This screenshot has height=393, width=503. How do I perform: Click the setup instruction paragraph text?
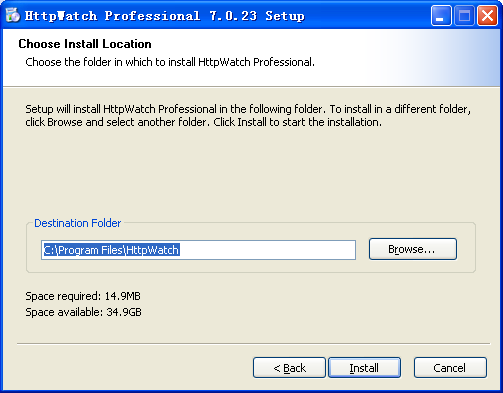coord(248,115)
